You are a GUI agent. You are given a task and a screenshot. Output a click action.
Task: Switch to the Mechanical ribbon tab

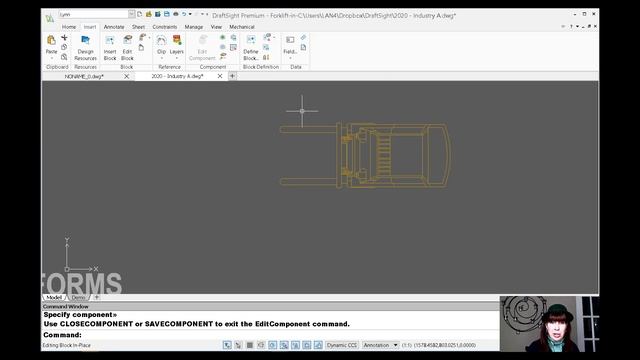pos(242,27)
